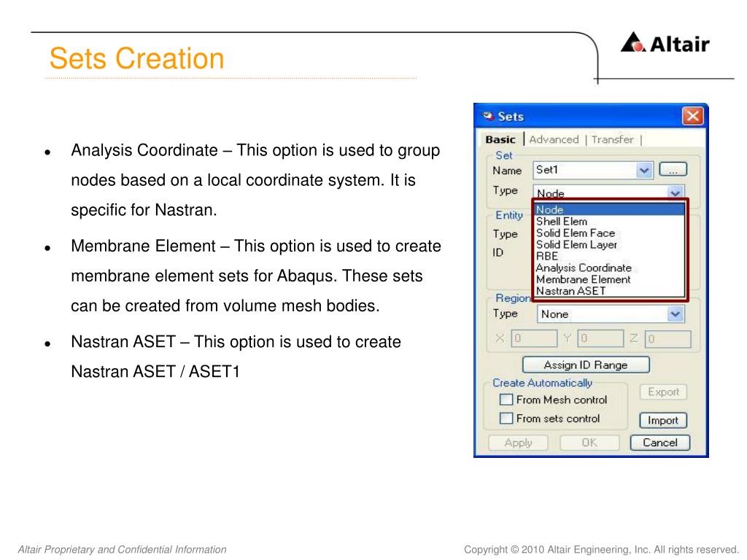
Task: Choose Shell Elem from the list
Action: click(609, 222)
